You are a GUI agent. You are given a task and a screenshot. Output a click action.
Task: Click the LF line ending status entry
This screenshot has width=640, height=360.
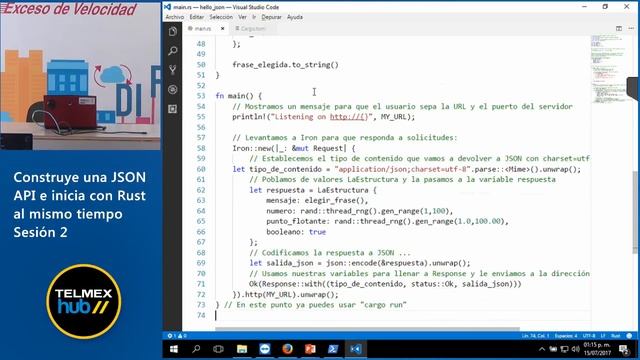(603, 336)
